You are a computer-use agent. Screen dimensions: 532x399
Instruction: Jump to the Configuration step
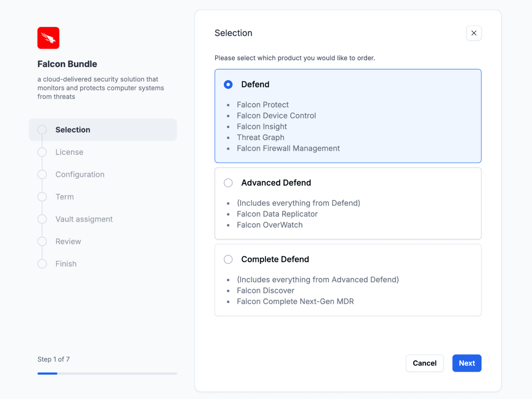point(80,174)
